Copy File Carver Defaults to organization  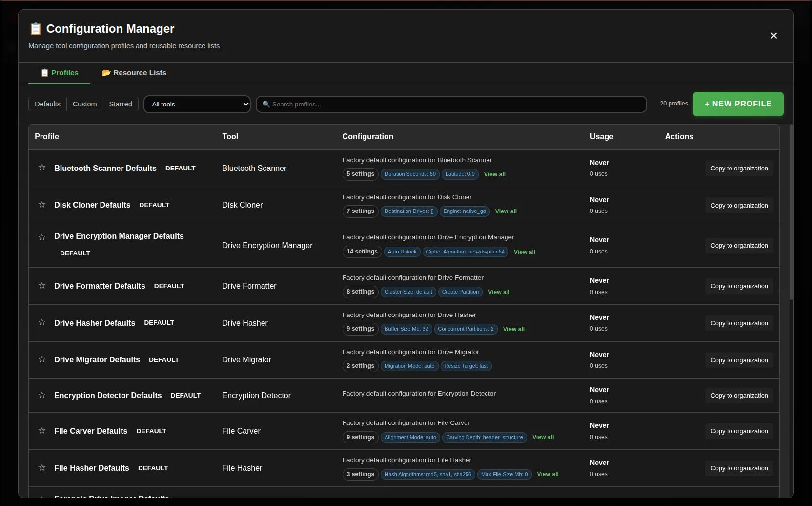coord(739,431)
